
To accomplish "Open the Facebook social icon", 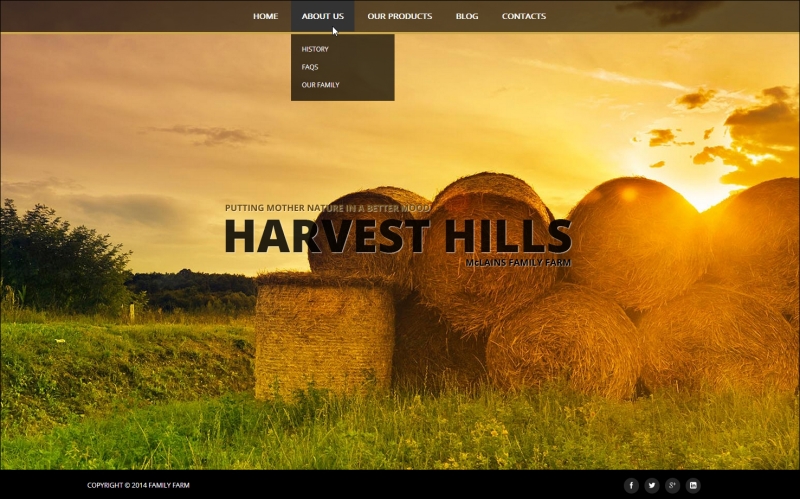I will [631, 485].
